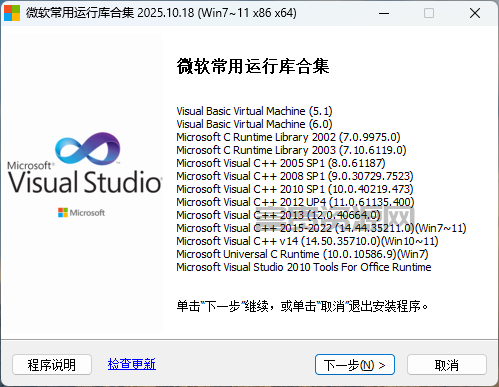
Task: Click Microsoft C Runtime Library 2003 line
Action: (x=291, y=150)
